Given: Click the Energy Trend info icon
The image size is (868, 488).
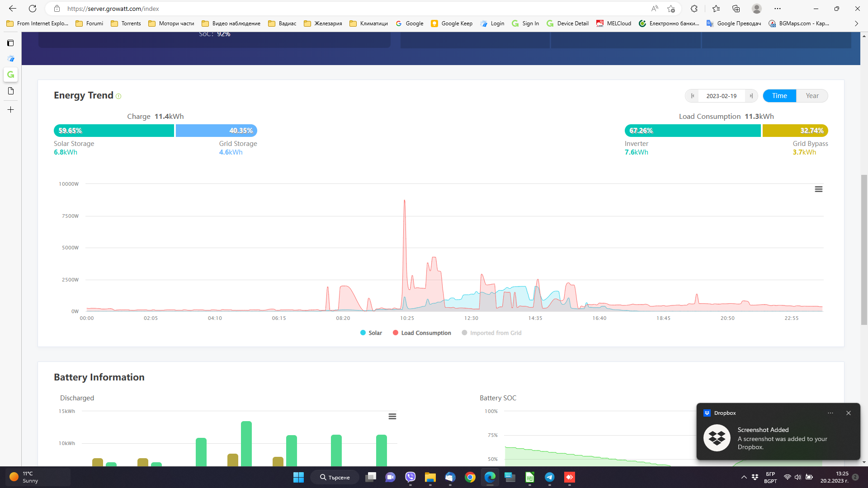Looking at the screenshot, I should point(118,96).
